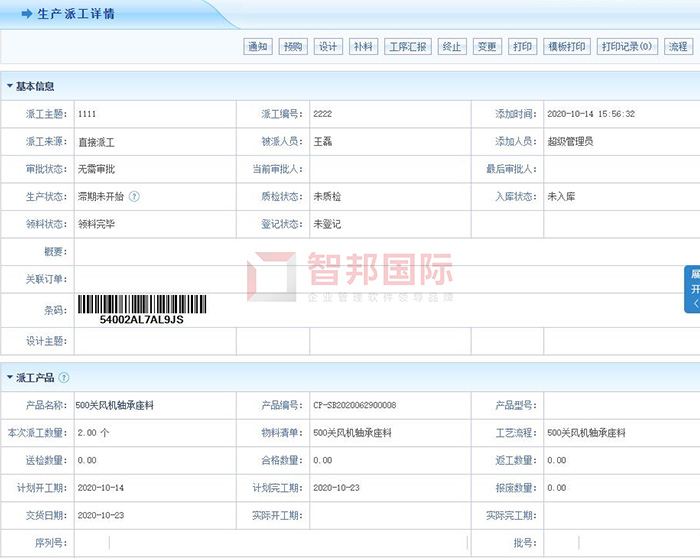Open the 设计 action

327,47
